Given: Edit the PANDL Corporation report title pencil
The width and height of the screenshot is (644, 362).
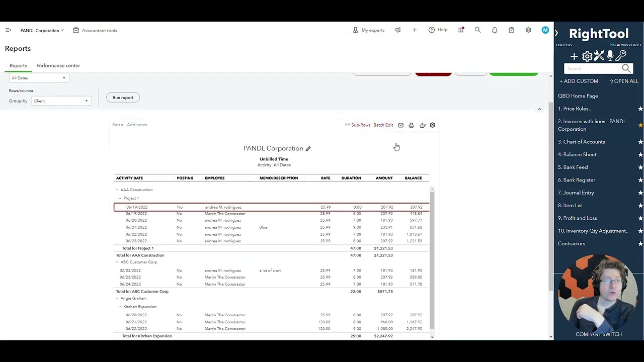Looking at the screenshot, I should pyautogui.click(x=308, y=149).
